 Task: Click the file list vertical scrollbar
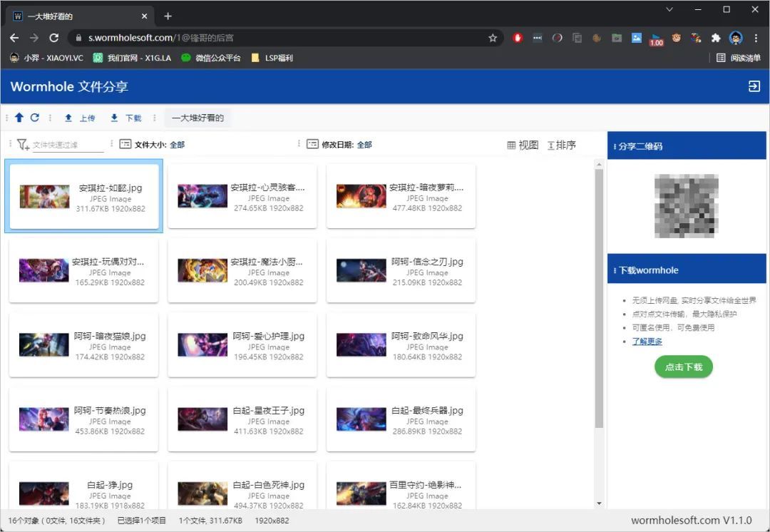click(599, 300)
